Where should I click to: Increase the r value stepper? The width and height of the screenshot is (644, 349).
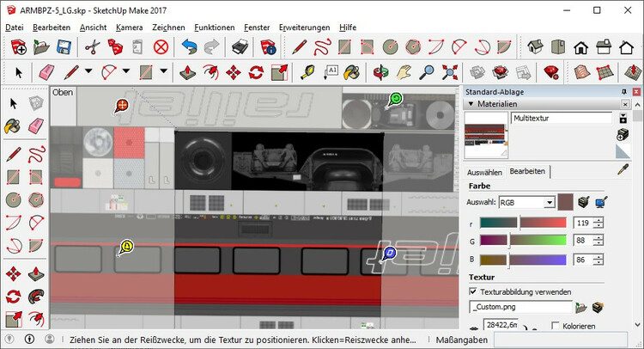coord(598,220)
